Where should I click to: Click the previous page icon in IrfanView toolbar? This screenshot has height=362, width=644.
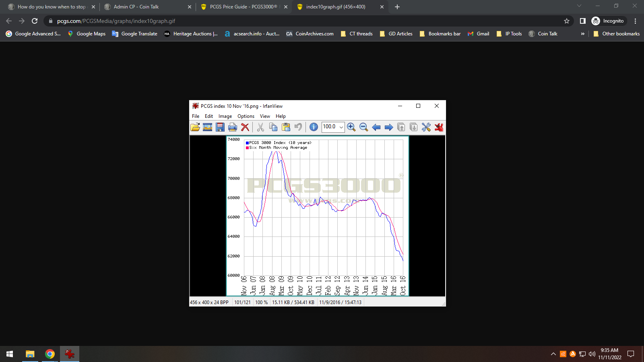pyautogui.click(x=401, y=127)
